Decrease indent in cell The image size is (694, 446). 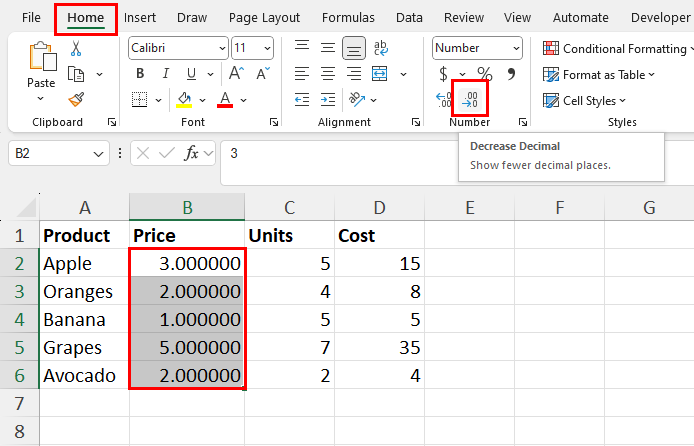coord(302,100)
